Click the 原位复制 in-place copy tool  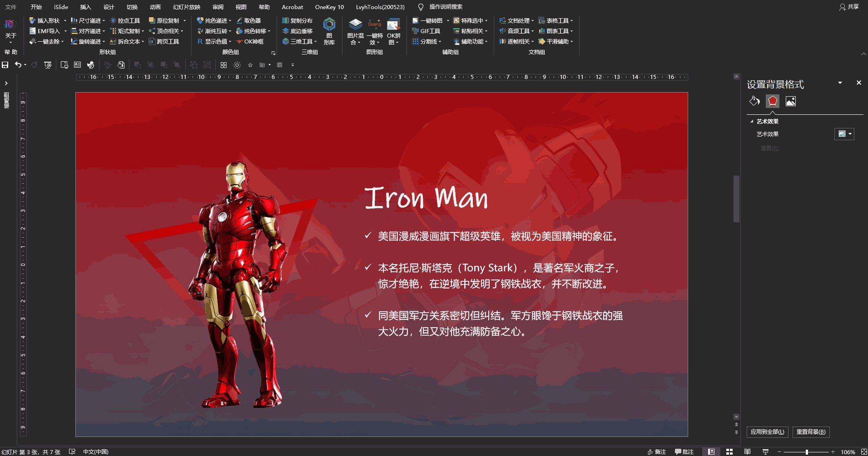[x=164, y=20]
